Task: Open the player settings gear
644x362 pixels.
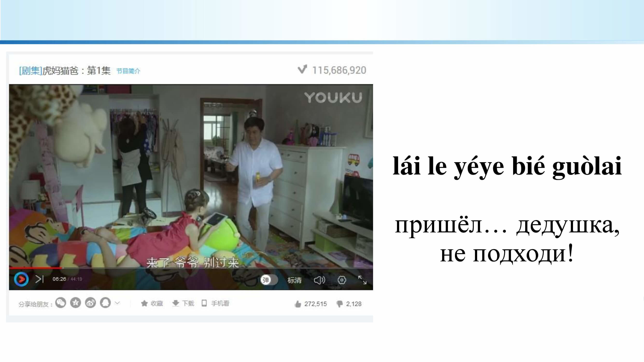Action: (x=342, y=280)
